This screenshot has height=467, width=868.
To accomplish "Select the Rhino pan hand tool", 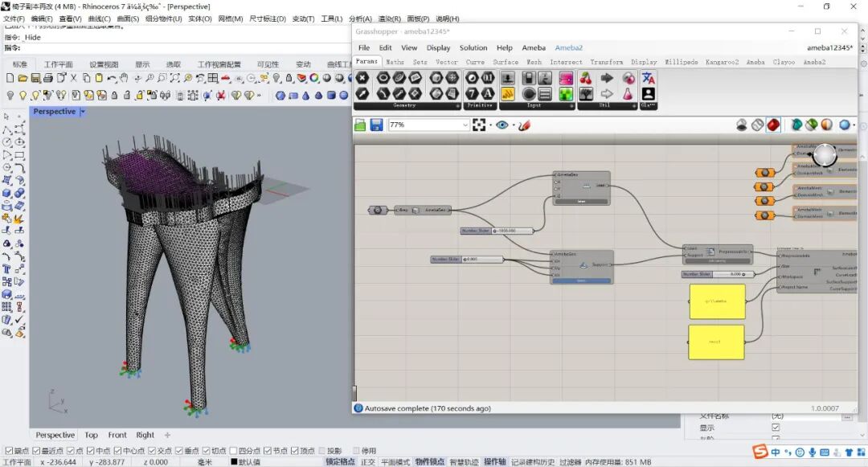I will tap(124, 78).
